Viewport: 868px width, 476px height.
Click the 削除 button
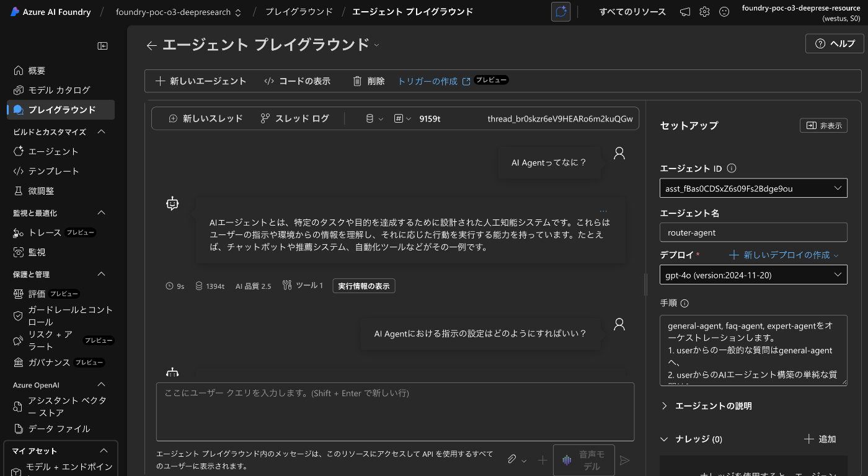point(368,81)
